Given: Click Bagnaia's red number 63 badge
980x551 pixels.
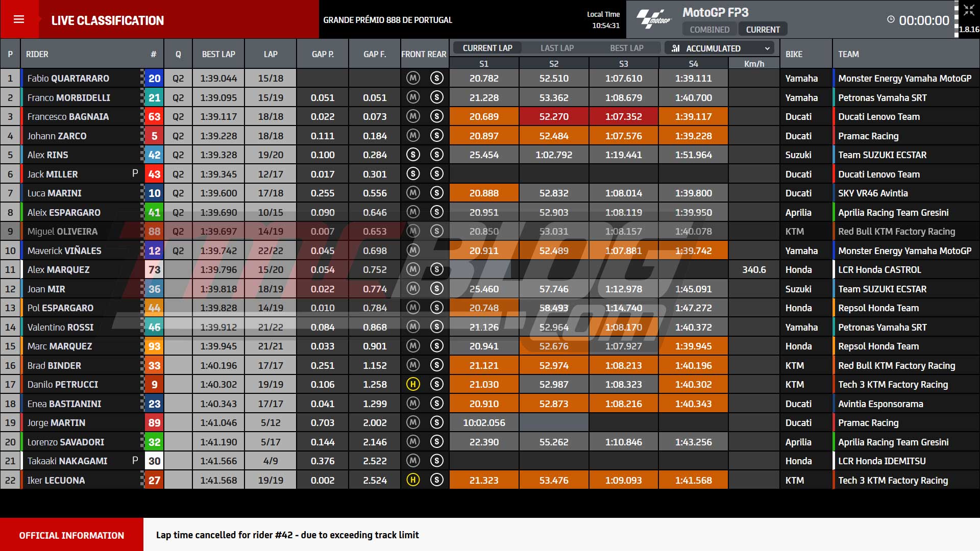Looking at the screenshot, I should click(154, 116).
